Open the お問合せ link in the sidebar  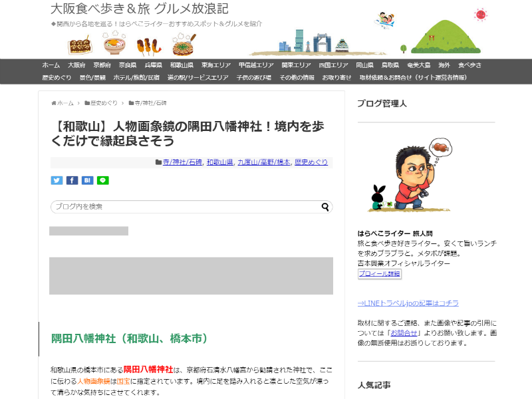coord(404,333)
